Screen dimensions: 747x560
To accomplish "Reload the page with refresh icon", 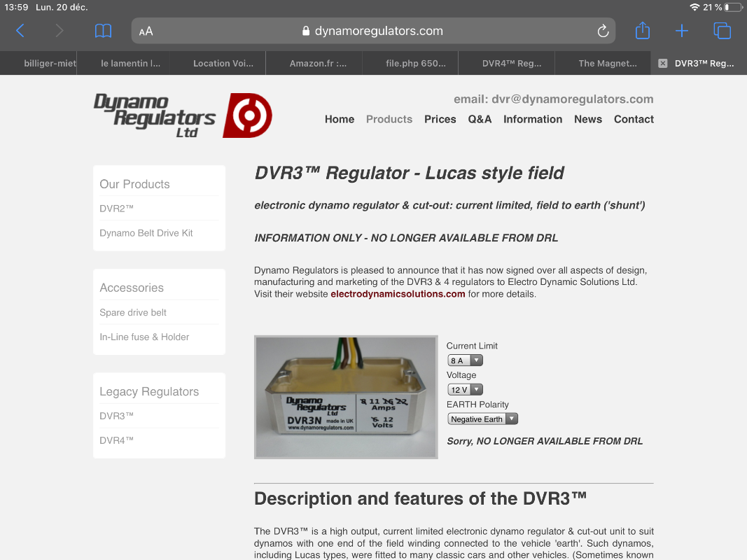I will point(602,31).
